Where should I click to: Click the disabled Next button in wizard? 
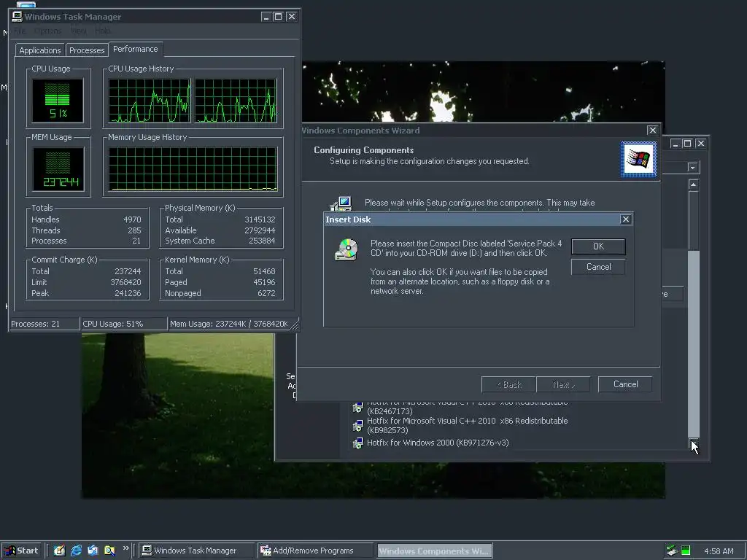coord(563,384)
